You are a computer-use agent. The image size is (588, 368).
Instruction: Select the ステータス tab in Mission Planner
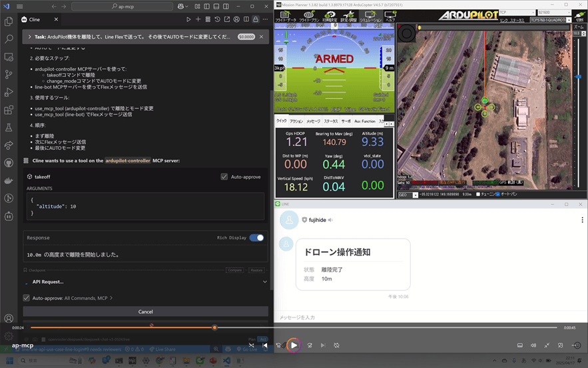coord(331,121)
